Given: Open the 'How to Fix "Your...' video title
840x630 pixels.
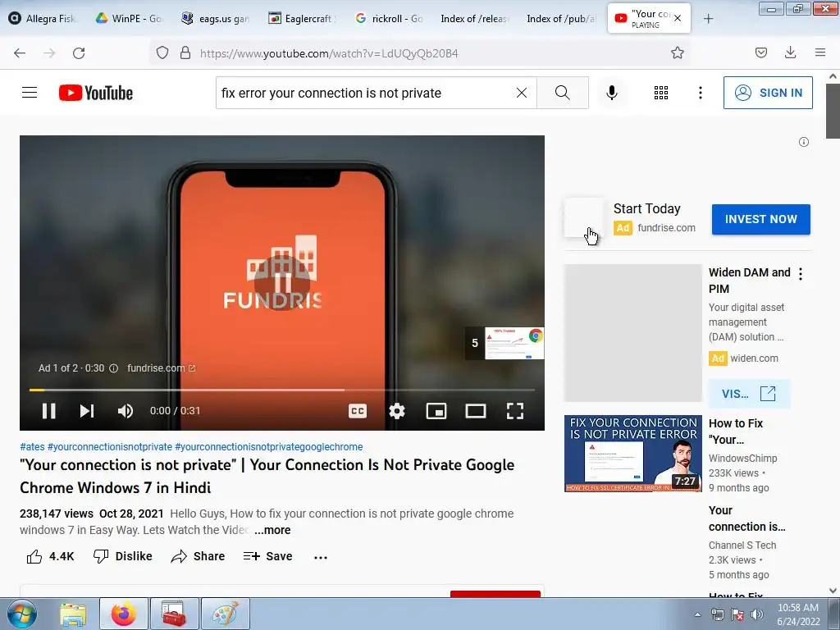Looking at the screenshot, I should tap(736, 431).
